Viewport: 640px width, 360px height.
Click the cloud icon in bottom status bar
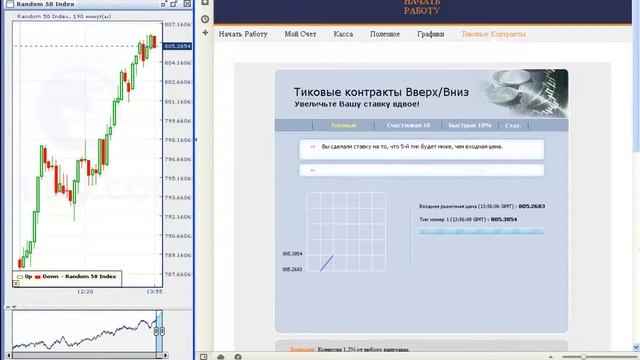click(220, 357)
